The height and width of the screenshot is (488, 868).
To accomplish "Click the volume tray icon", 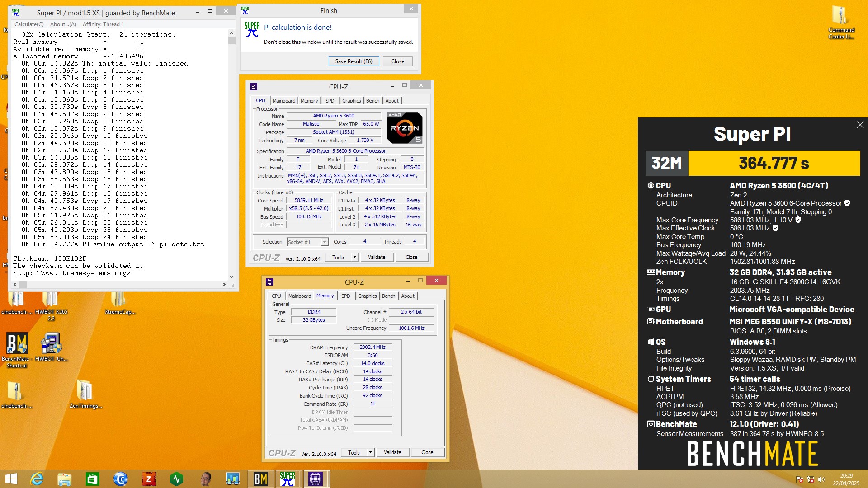I will (821, 479).
